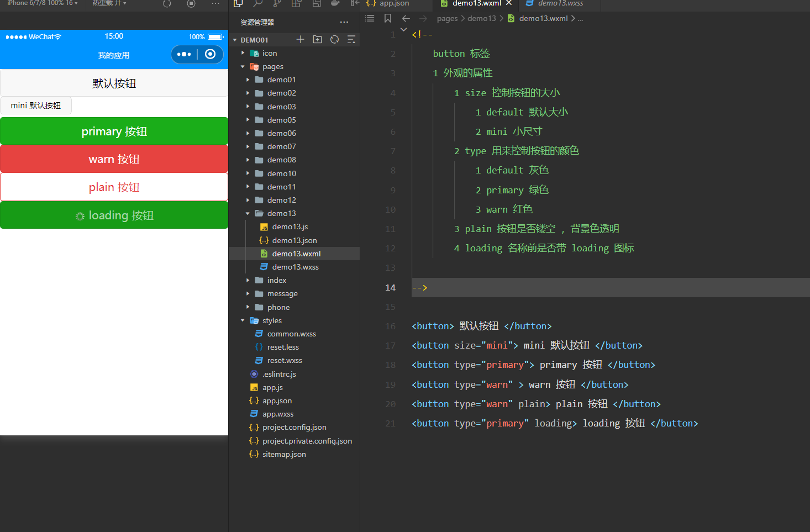Image resolution: width=810 pixels, height=532 pixels.
Task: Tap the 默认按钮 button in the simulator
Action: (114, 83)
